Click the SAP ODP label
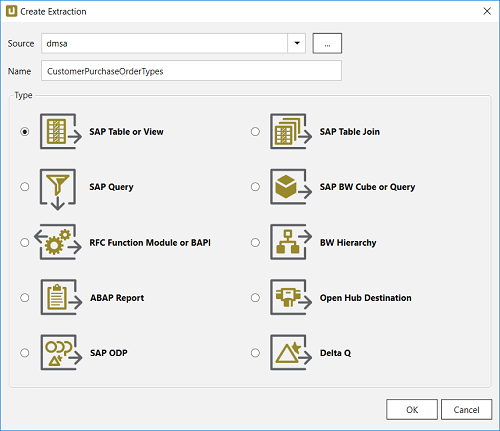 click(x=109, y=353)
